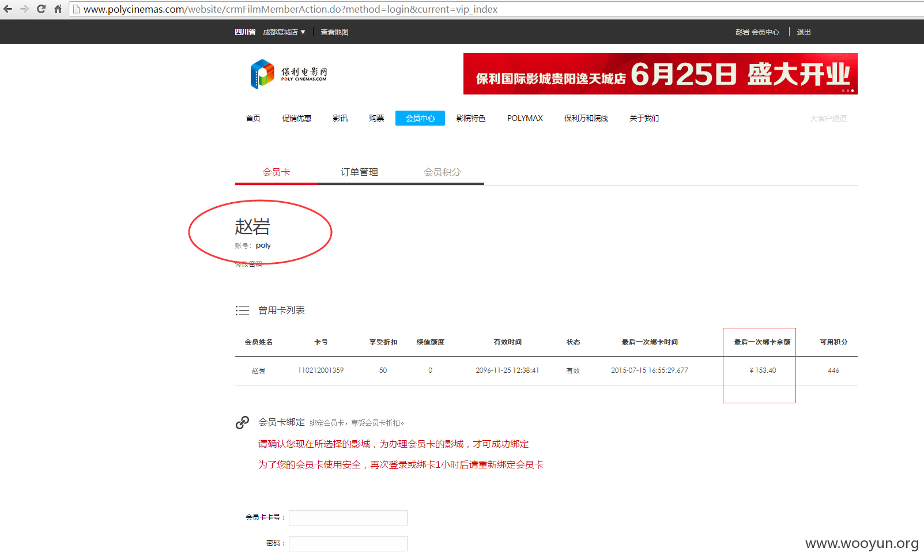Click the 卡号 column header
924x560 pixels.
[320, 342]
